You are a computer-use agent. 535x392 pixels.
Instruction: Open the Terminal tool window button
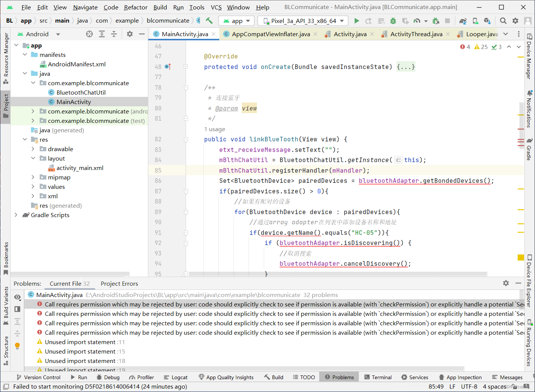378,377
